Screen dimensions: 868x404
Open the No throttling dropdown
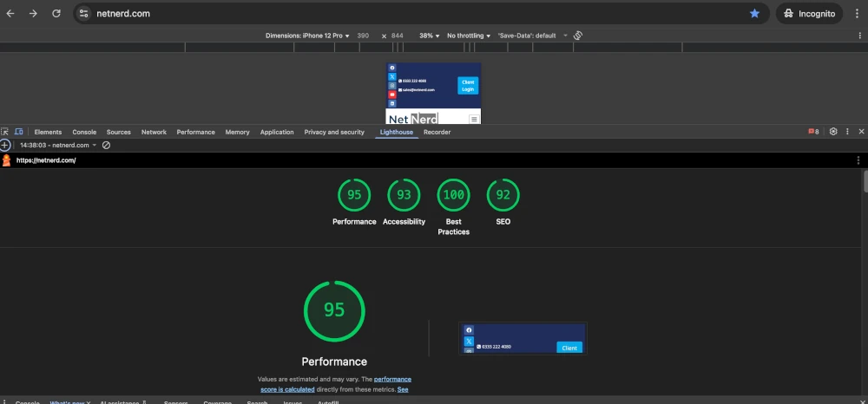click(469, 36)
